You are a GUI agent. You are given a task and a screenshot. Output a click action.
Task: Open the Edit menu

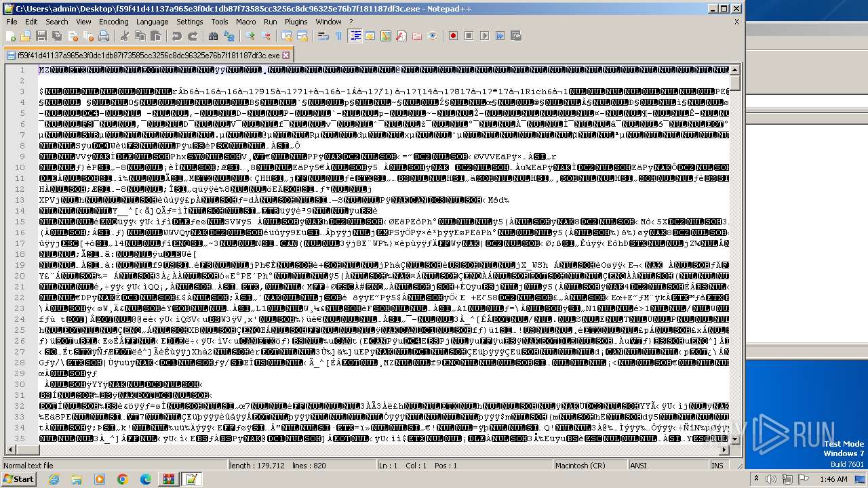[31, 22]
